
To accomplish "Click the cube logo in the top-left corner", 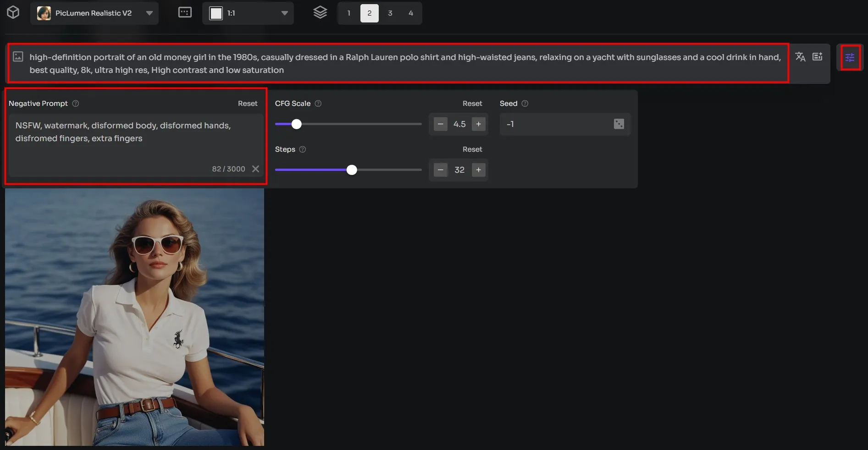I will (x=13, y=12).
